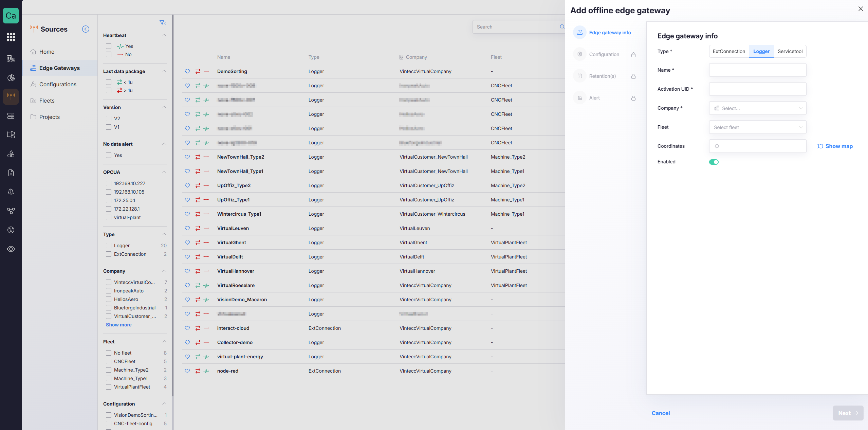Favorite the DemoSorting gateway heart icon
The width and height of the screenshot is (868, 430).
tap(187, 71)
